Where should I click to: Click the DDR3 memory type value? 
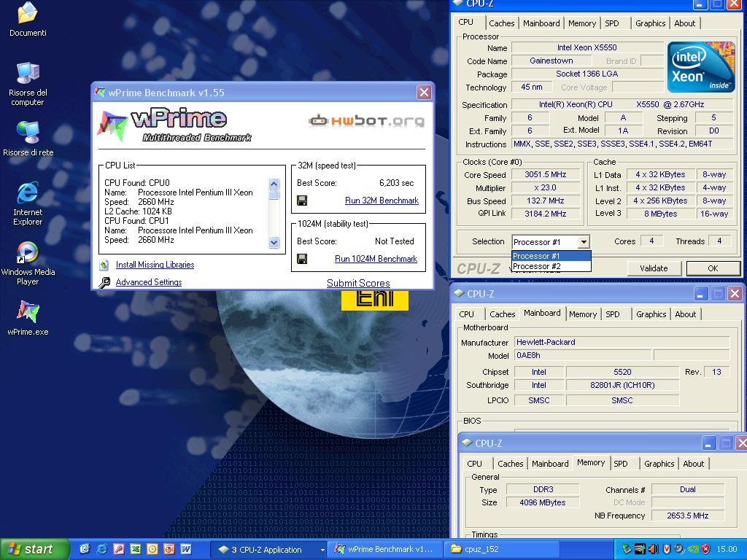[543, 489]
